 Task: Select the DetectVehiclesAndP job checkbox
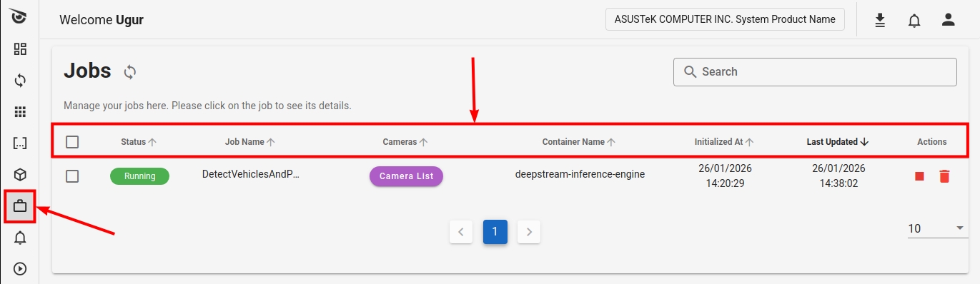(72, 176)
